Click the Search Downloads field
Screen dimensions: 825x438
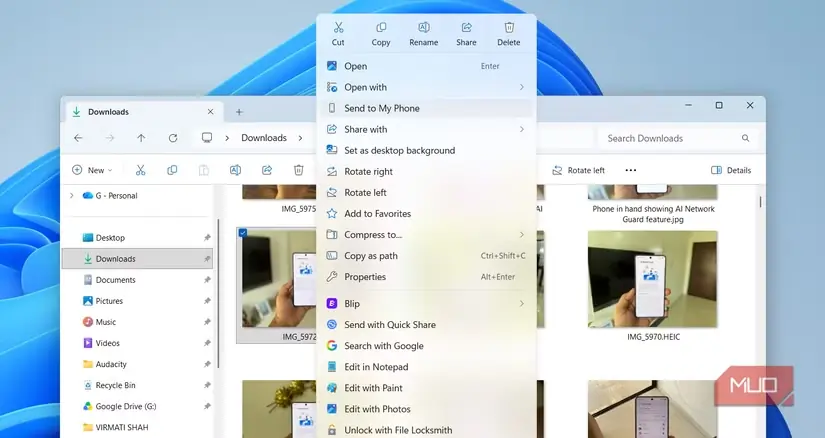[678, 138]
